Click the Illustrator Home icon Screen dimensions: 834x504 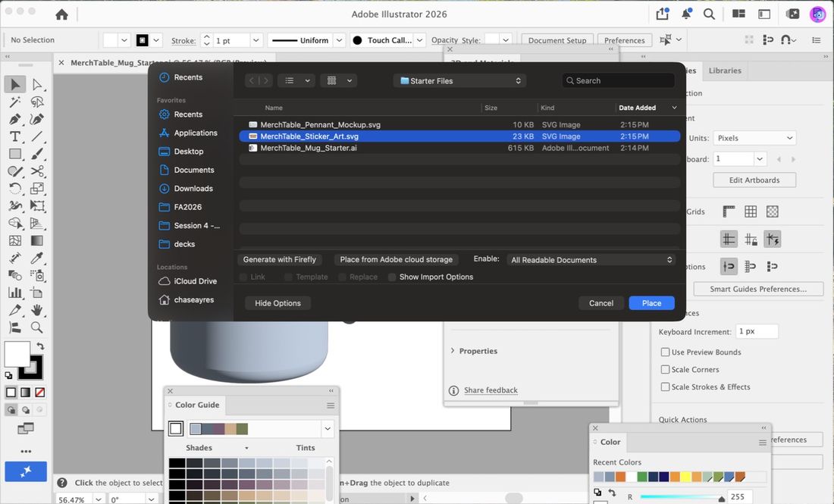coord(61,14)
